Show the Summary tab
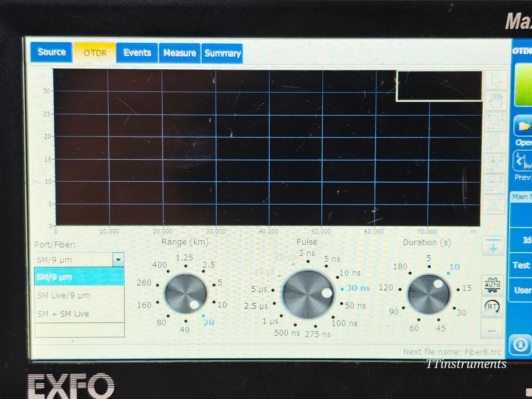The image size is (532, 399). [222, 54]
